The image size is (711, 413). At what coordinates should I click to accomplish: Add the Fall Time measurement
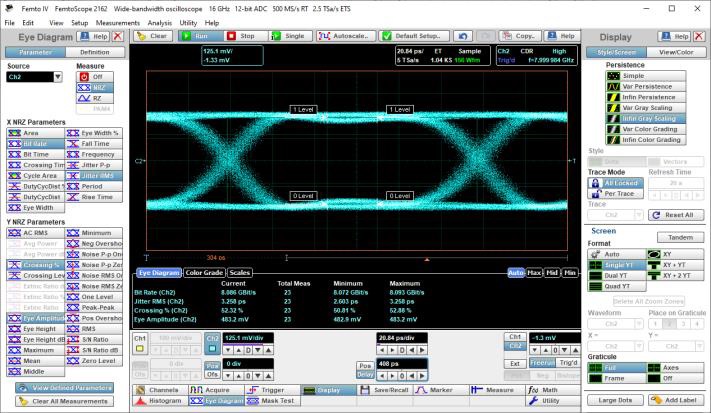pyautogui.click(x=95, y=143)
